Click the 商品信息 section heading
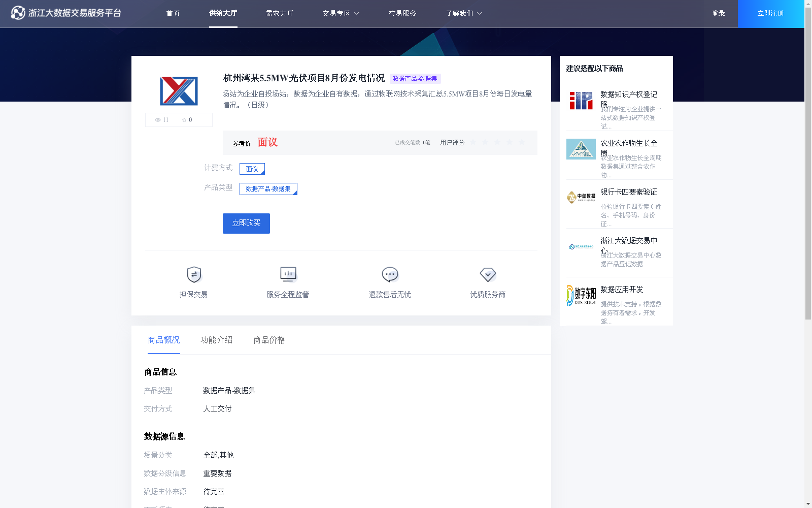The height and width of the screenshot is (508, 812). [160, 372]
